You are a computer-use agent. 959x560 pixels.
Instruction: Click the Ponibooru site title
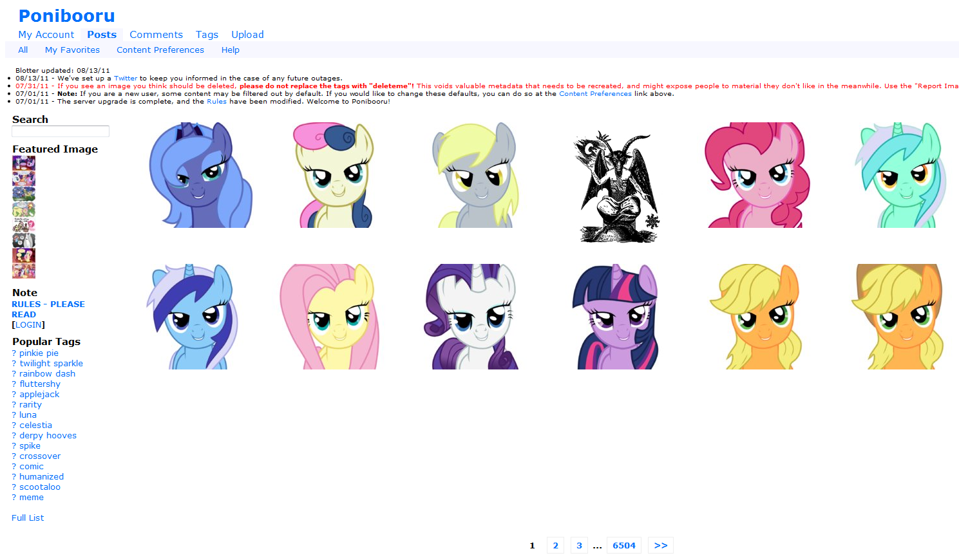coord(66,15)
